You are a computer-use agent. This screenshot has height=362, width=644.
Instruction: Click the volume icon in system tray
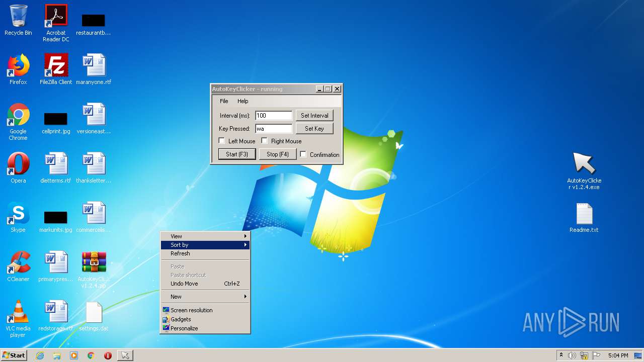pos(572,355)
